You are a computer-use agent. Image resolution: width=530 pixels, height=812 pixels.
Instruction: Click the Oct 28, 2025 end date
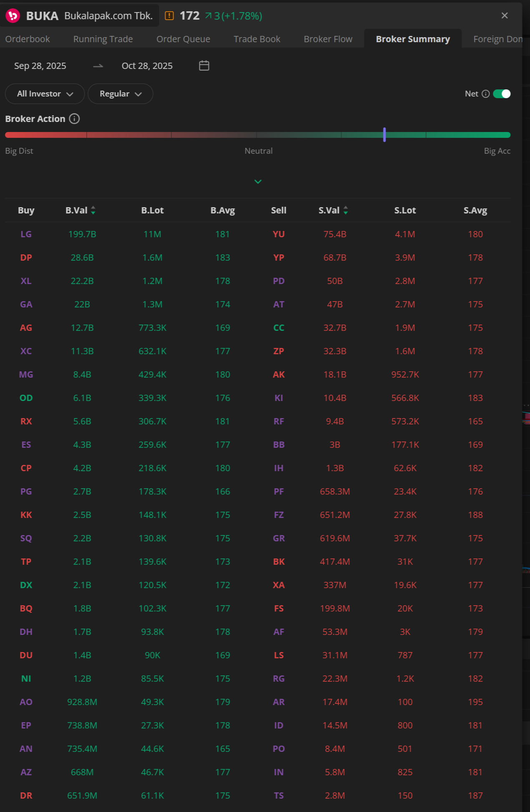coord(147,66)
